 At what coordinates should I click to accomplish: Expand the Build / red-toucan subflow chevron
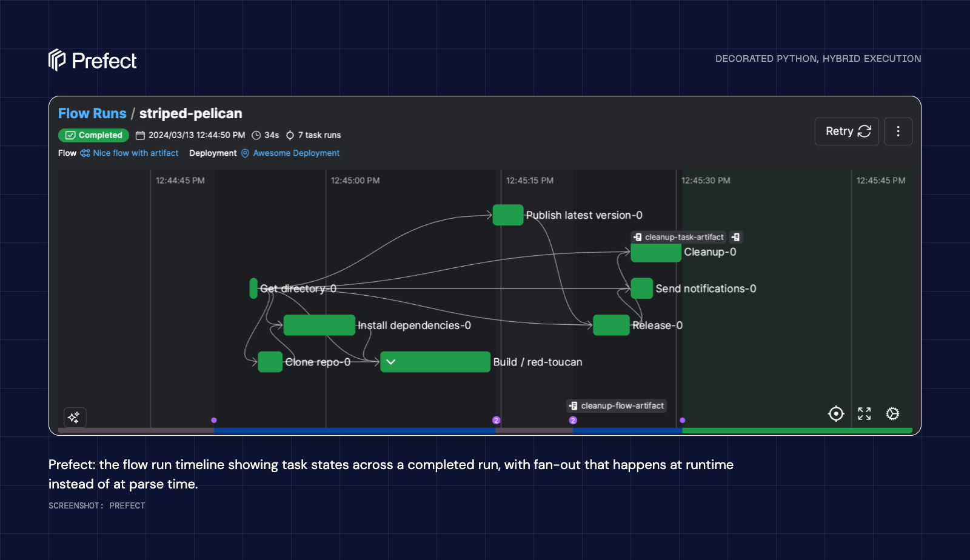click(391, 362)
